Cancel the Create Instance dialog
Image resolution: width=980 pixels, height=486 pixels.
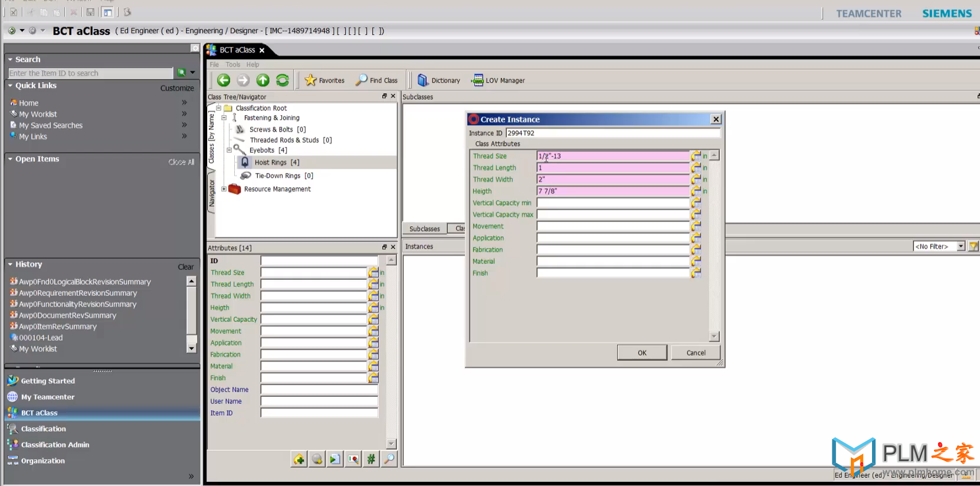tap(696, 353)
